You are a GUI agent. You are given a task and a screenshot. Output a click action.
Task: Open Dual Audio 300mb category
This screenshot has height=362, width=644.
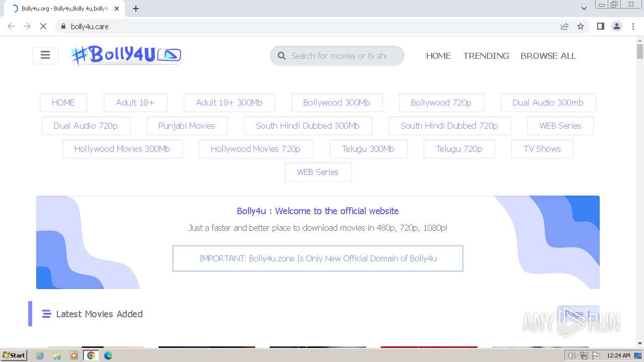[x=548, y=103]
